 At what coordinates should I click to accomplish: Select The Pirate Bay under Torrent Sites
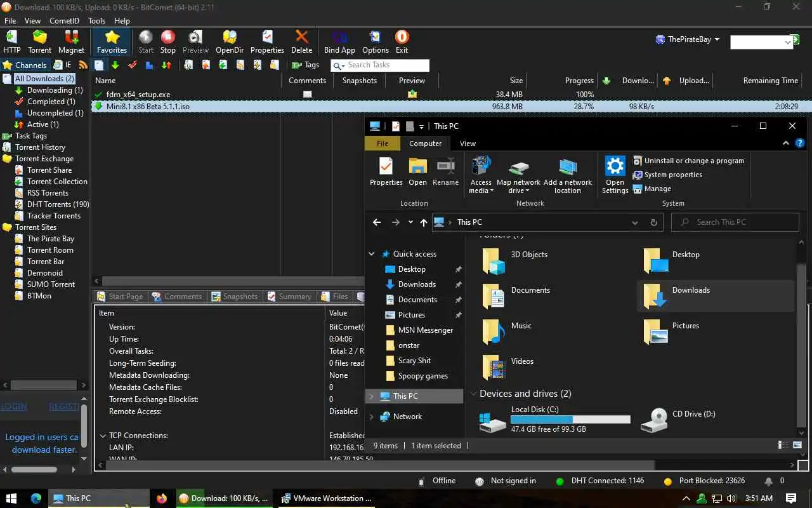tap(50, 239)
